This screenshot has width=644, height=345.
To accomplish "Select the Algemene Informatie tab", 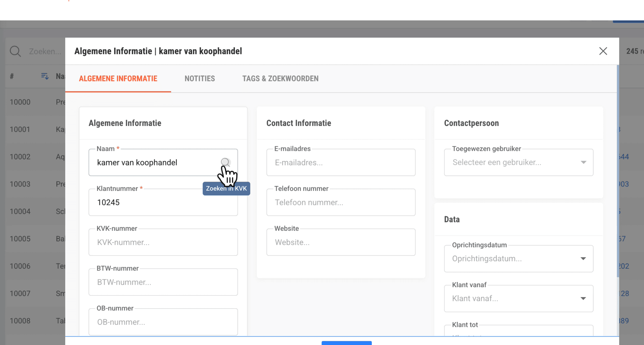I will point(118,79).
